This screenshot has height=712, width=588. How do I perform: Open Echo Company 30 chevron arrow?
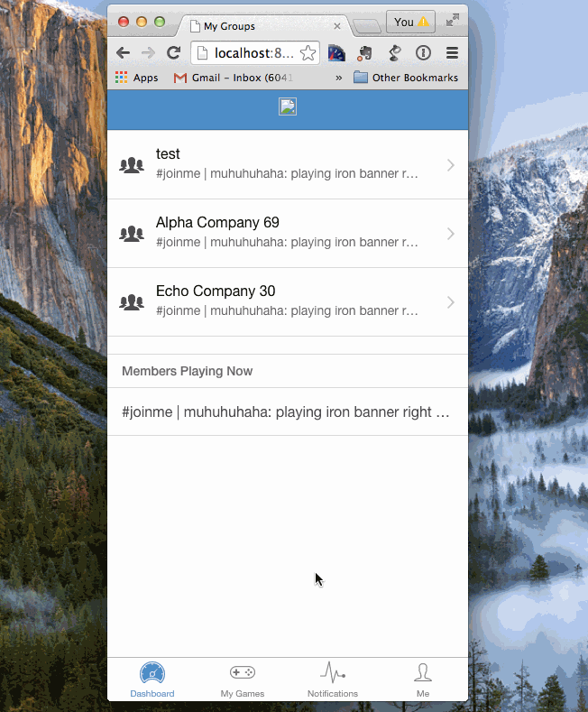[450, 302]
